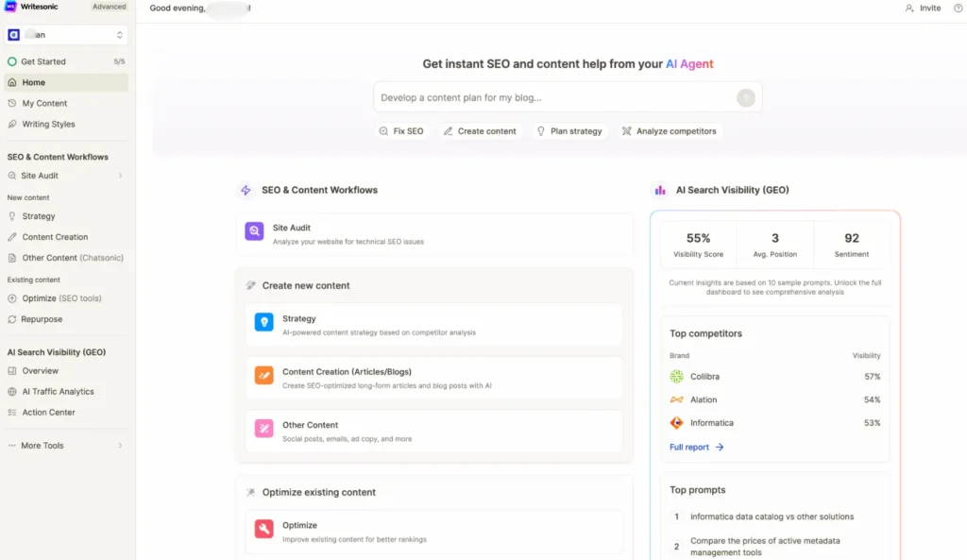Open Content Creation (Articles/Blogs) card

coord(434,378)
